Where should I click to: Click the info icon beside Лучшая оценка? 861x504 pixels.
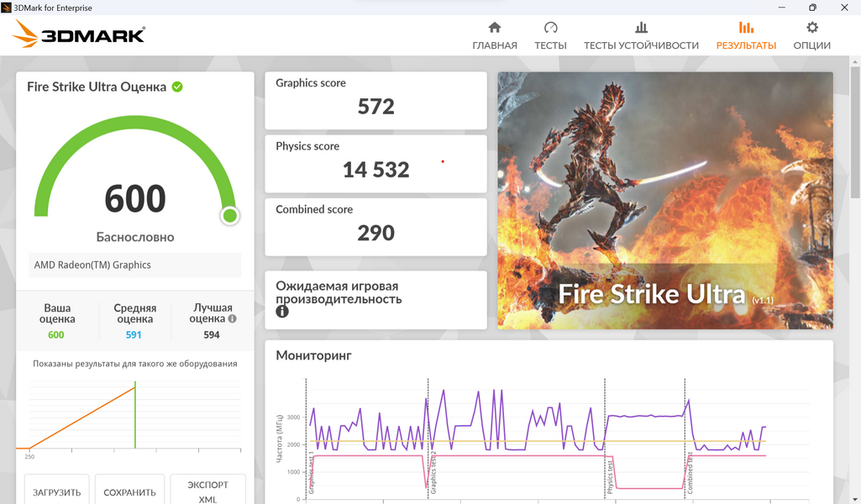coord(233,319)
